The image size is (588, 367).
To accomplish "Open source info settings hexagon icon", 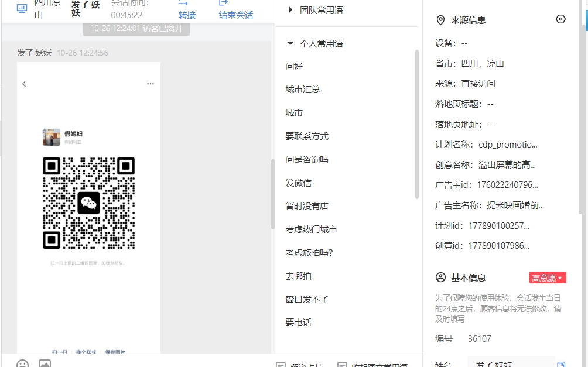I will (x=560, y=19).
